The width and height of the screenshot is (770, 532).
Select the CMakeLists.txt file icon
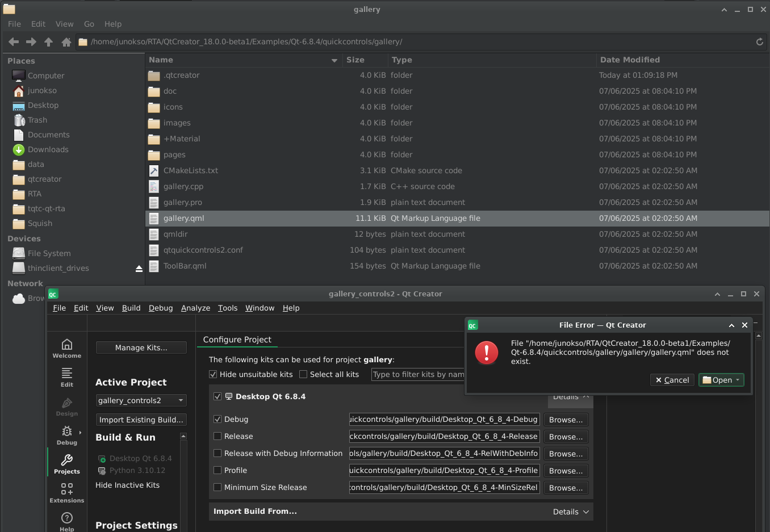click(154, 170)
